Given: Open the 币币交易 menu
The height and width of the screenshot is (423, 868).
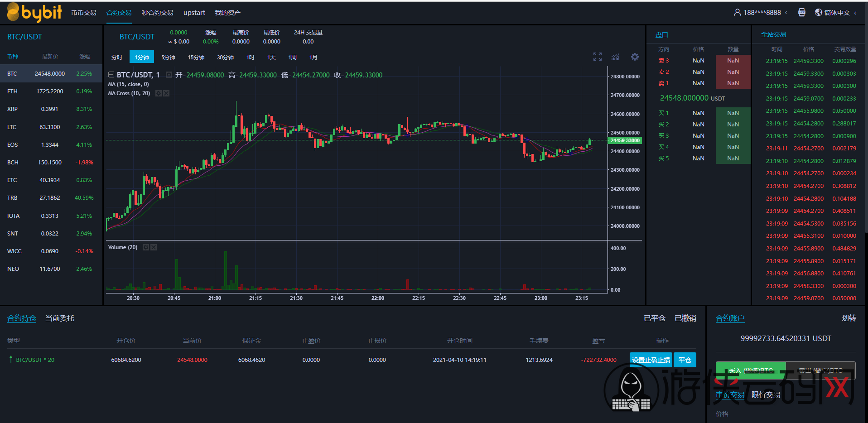Looking at the screenshot, I should (84, 13).
